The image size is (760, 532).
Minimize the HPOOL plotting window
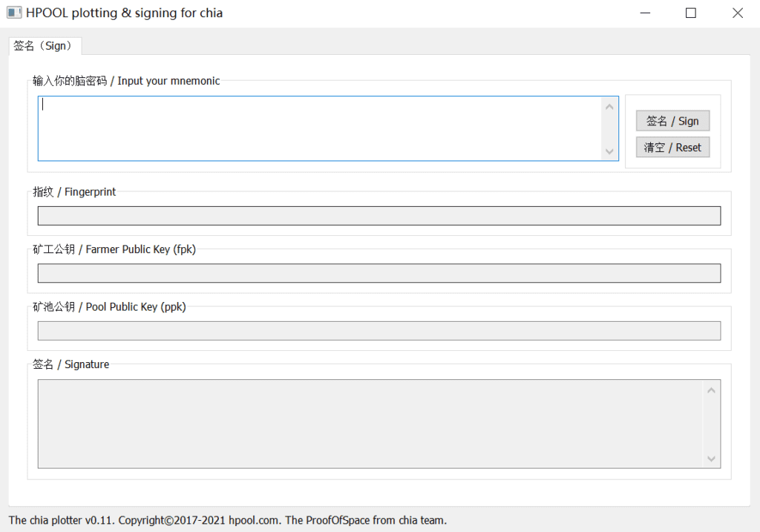645,13
